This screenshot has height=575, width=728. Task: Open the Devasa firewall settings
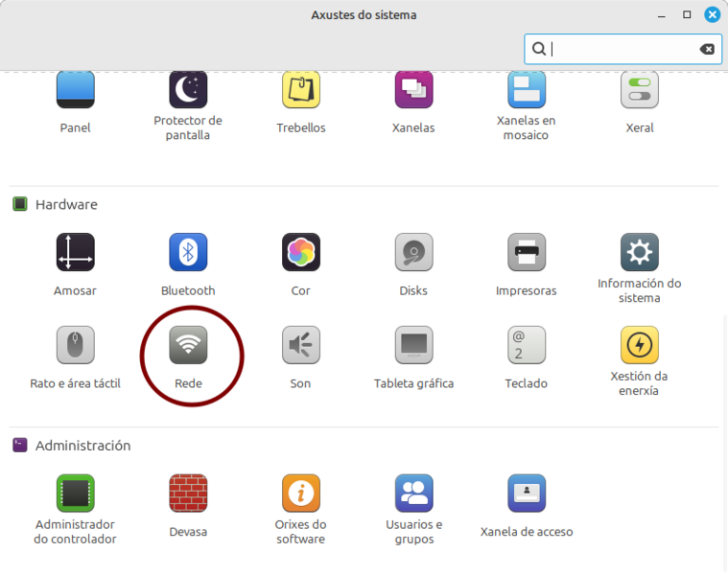tap(188, 506)
